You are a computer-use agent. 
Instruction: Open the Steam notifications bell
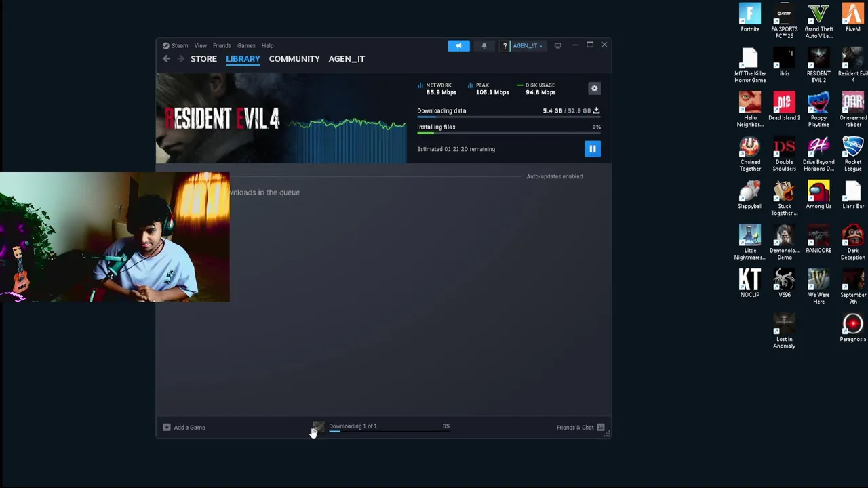coord(484,45)
